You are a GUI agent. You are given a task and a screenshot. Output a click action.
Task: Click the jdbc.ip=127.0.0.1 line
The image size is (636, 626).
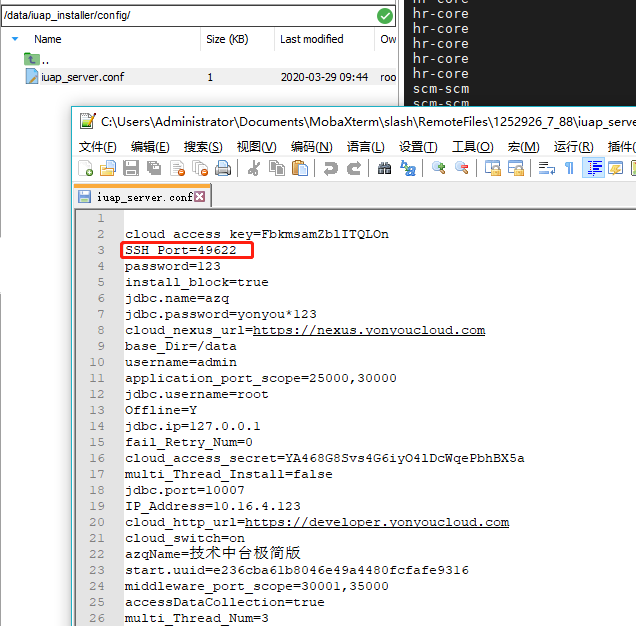(x=193, y=426)
